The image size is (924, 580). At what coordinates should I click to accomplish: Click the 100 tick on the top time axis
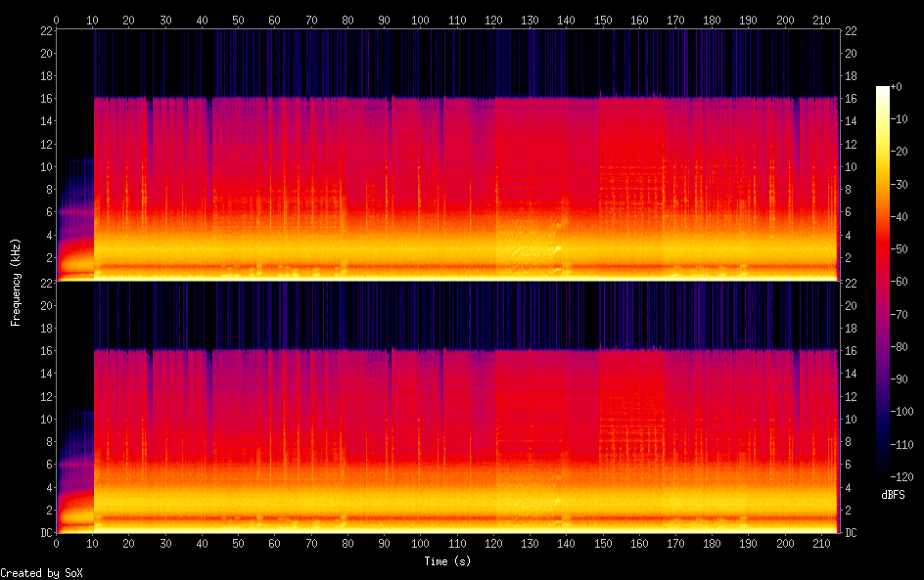coord(420,20)
